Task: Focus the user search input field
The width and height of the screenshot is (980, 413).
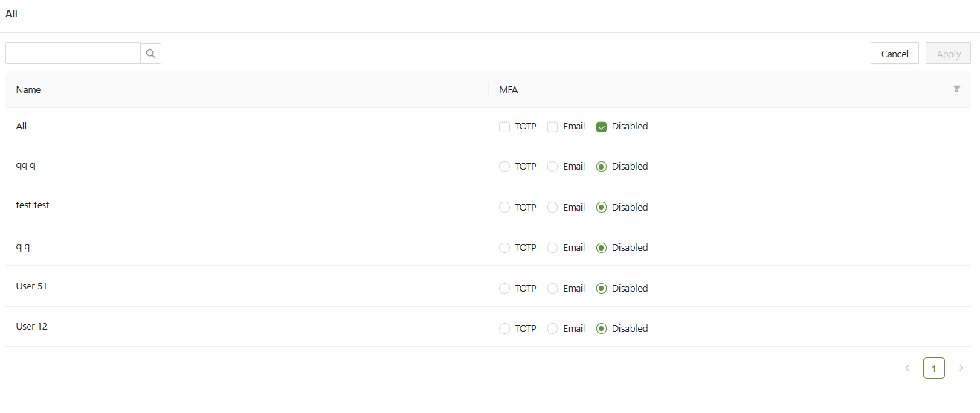Action: (x=73, y=54)
